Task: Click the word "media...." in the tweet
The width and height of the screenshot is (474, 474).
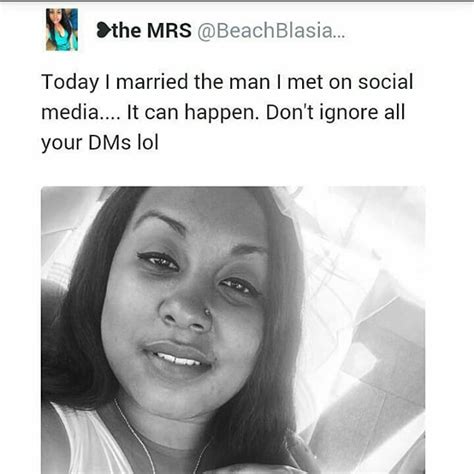Action: (80, 112)
